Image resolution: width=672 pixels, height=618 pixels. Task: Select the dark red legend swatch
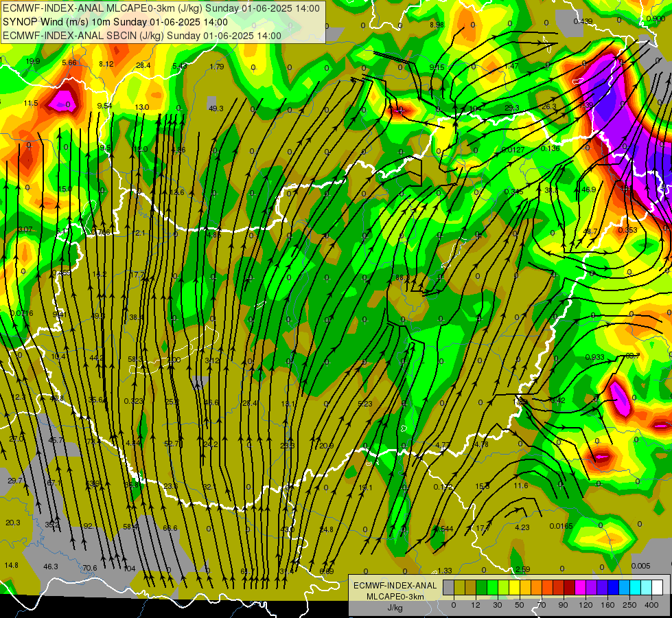pyautogui.click(x=569, y=587)
